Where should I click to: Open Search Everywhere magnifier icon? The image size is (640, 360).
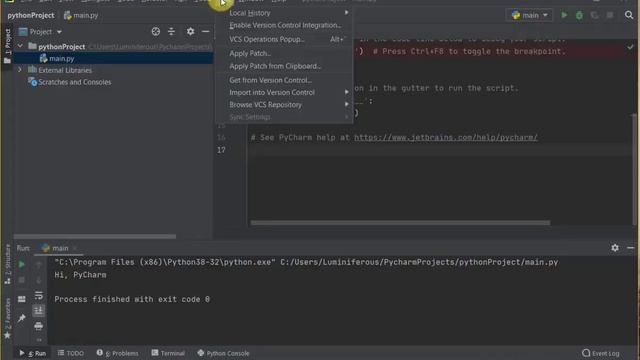[x=629, y=15]
